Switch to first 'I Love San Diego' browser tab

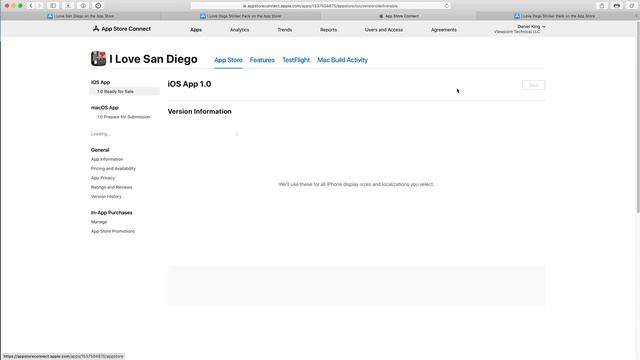[80, 16]
